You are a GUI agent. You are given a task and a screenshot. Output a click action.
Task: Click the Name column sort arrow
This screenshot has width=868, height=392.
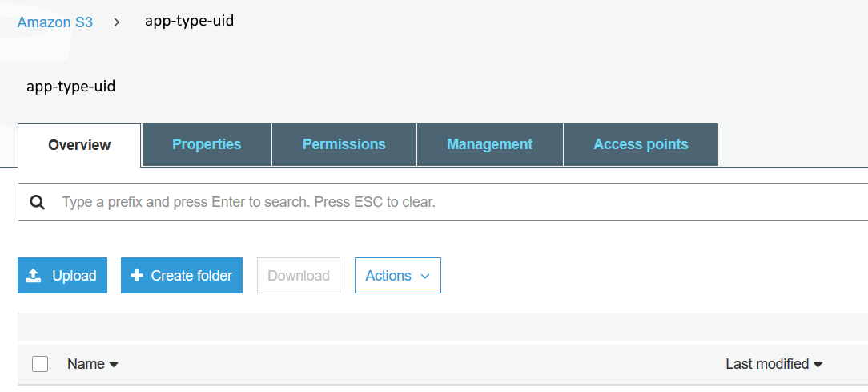coord(114,365)
